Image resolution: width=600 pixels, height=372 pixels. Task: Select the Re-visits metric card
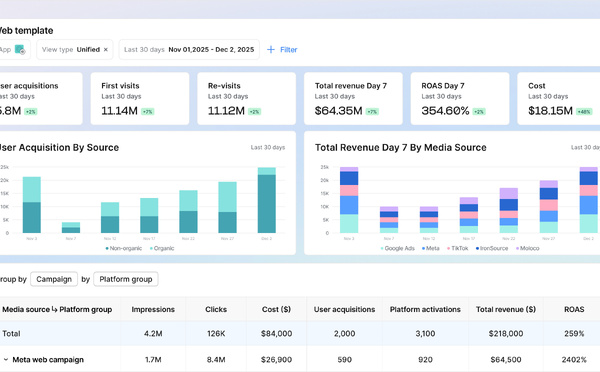[x=246, y=98]
